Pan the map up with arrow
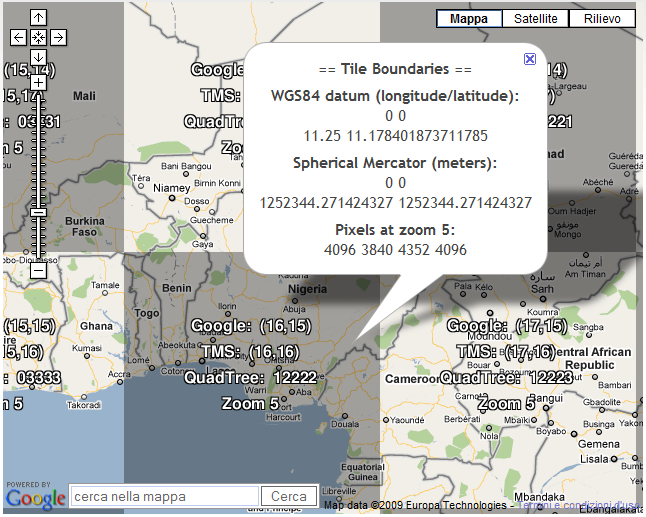The image size is (646, 517). [38, 17]
